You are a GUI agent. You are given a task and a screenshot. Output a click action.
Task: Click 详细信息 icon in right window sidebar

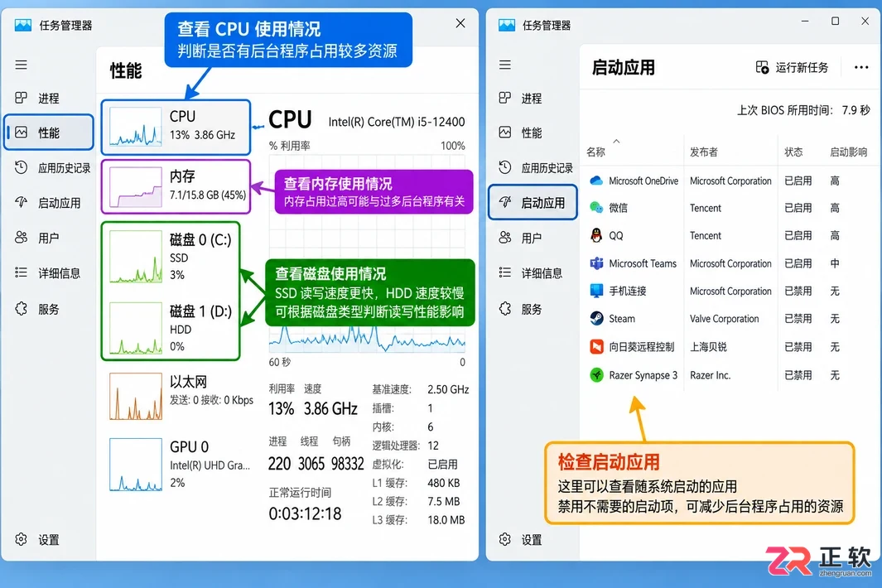coord(504,273)
